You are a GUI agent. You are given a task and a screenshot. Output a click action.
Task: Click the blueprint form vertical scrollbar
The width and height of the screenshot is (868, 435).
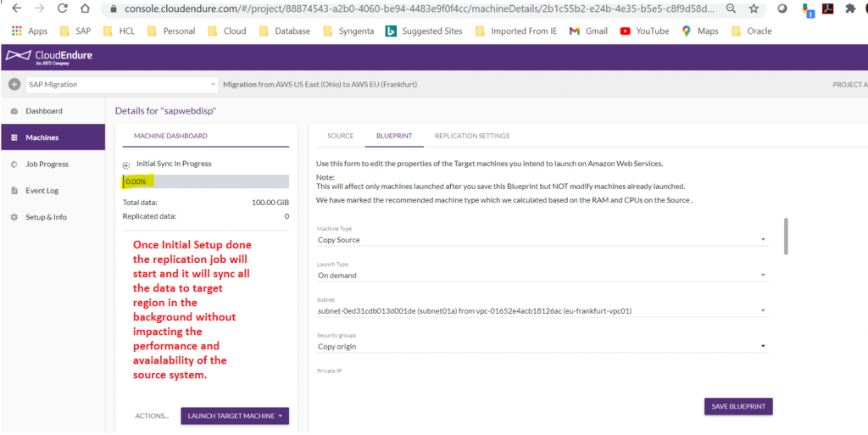pyautogui.click(x=786, y=237)
